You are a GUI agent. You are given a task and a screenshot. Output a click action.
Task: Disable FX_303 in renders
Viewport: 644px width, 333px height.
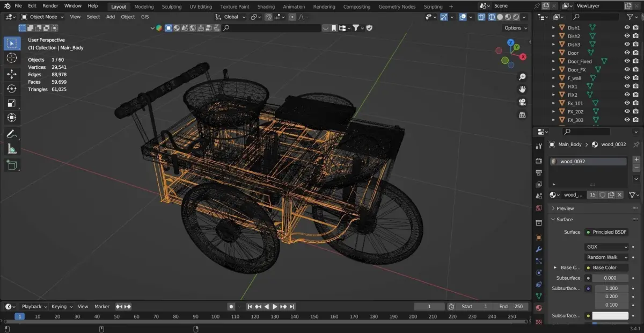(635, 120)
